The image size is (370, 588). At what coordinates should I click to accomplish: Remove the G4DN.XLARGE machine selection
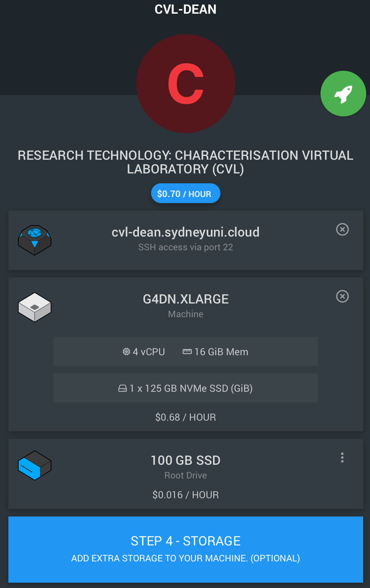click(342, 296)
